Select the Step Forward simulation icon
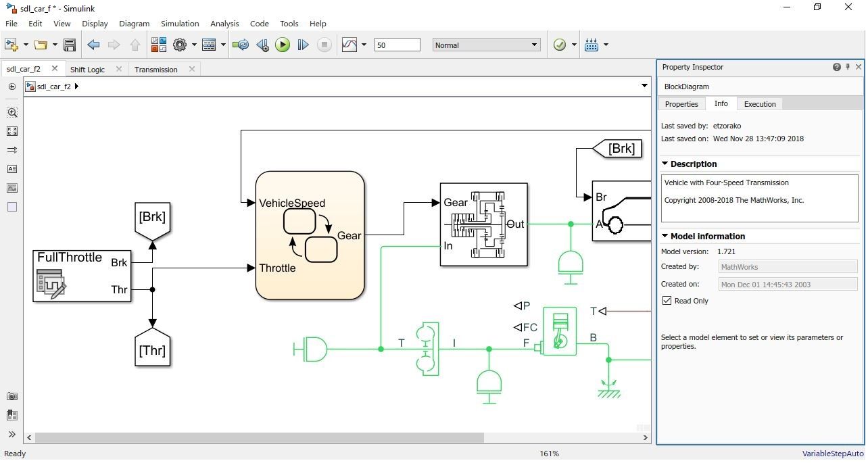 coord(304,45)
